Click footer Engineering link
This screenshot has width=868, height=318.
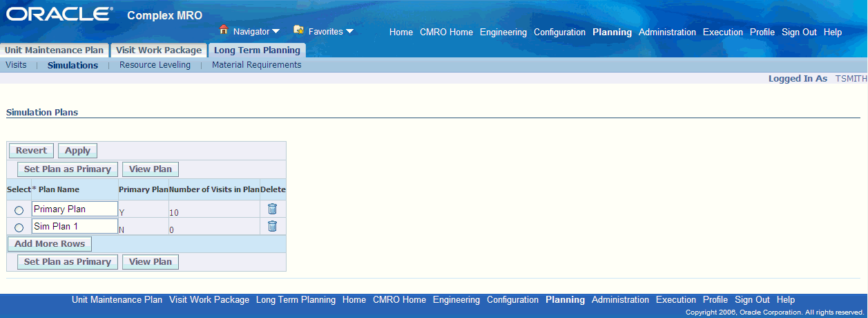pos(456,300)
